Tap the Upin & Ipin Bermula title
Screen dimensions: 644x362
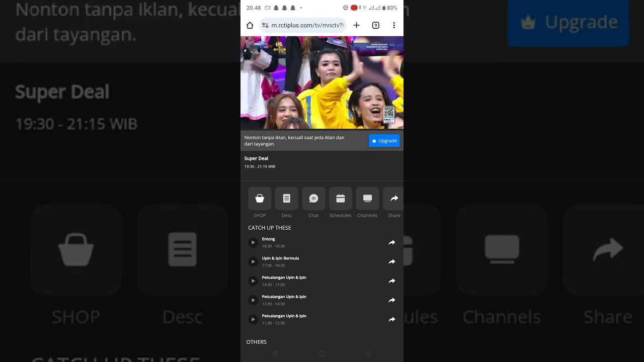pos(280,258)
